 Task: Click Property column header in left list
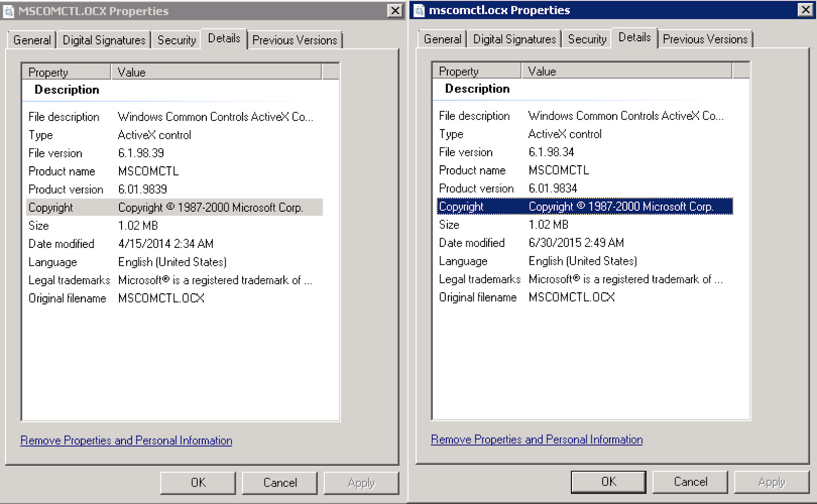pyautogui.click(x=66, y=72)
